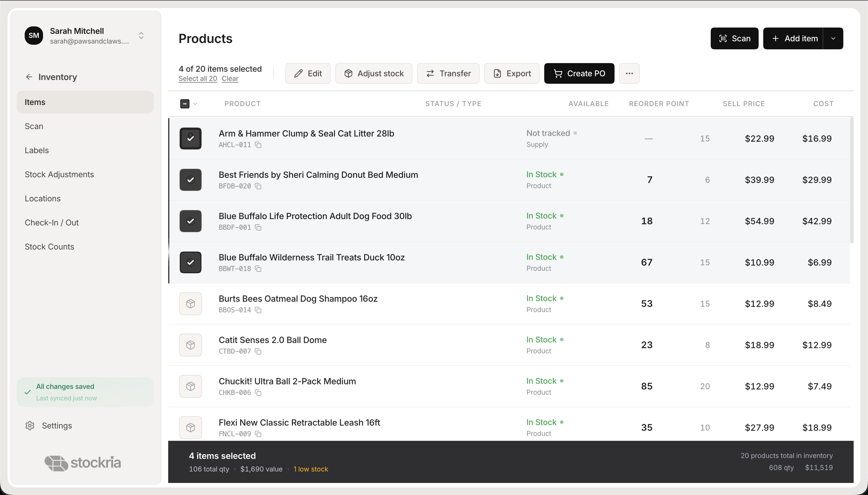868x495 pixels.
Task: Uncheck the Best Friends Donut Bed checkbox
Action: (190, 180)
